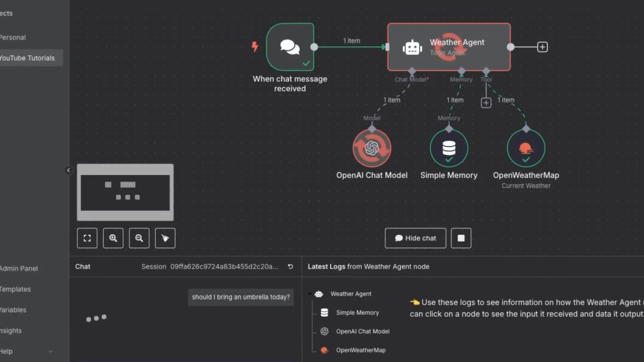Image resolution: width=644 pixels, height=362 pixels.
Task: Zoom in on the canvas
Action: click(x=113, y=238)
